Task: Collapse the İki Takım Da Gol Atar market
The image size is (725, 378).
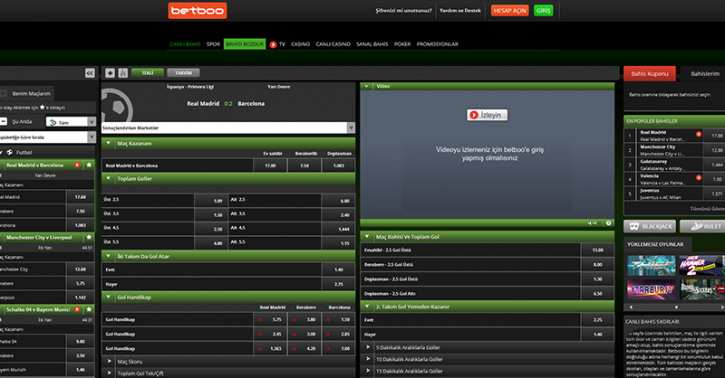Action: pyautogui.click(x=109, y=256)
